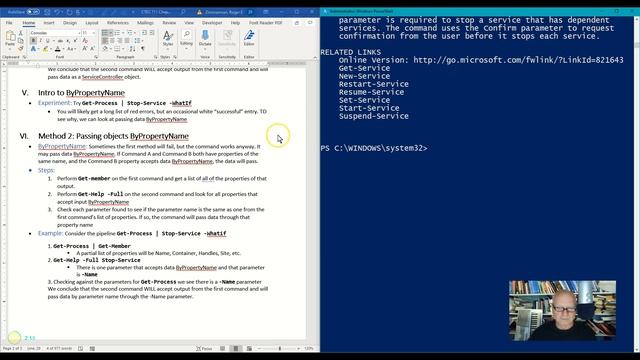Viewport: 640px width, 360px height.
Task: Click the Center alignment icon
Action: (112, 41)
